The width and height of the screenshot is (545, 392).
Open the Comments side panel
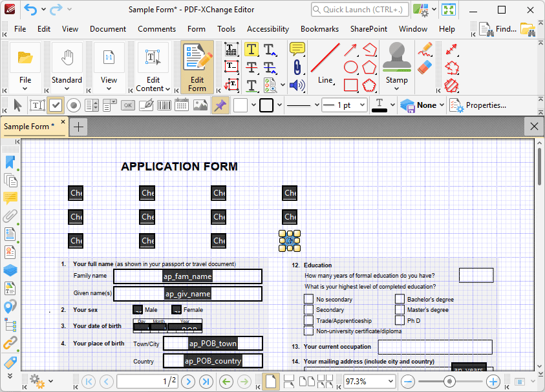[x=10, y=198]
